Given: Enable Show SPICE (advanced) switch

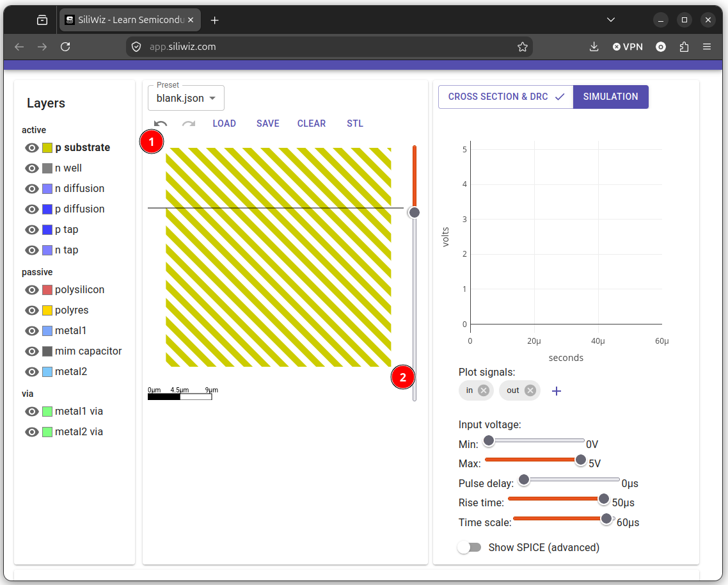Looking at the screenshot, I should (469, 547).
